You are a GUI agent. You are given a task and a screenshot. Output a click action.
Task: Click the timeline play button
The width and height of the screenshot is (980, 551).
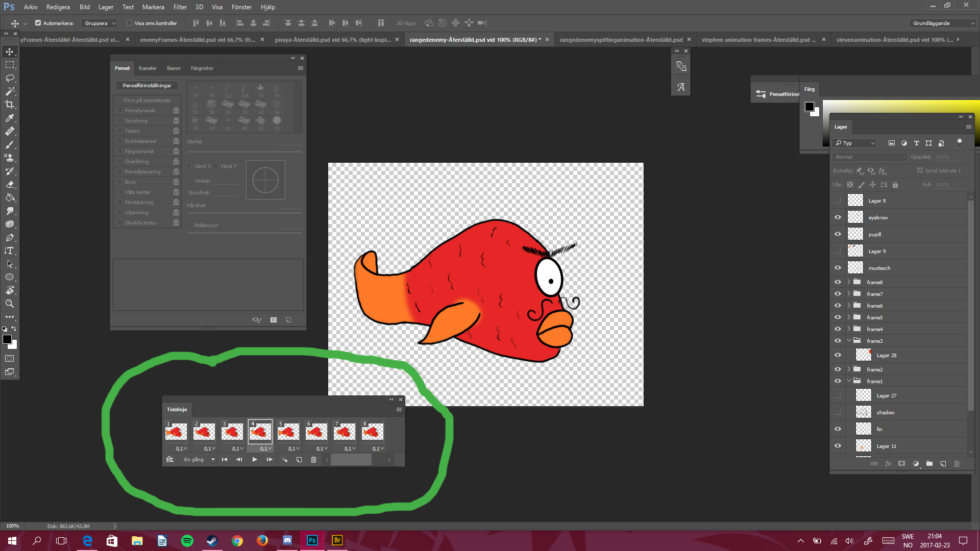pos(255,460)
